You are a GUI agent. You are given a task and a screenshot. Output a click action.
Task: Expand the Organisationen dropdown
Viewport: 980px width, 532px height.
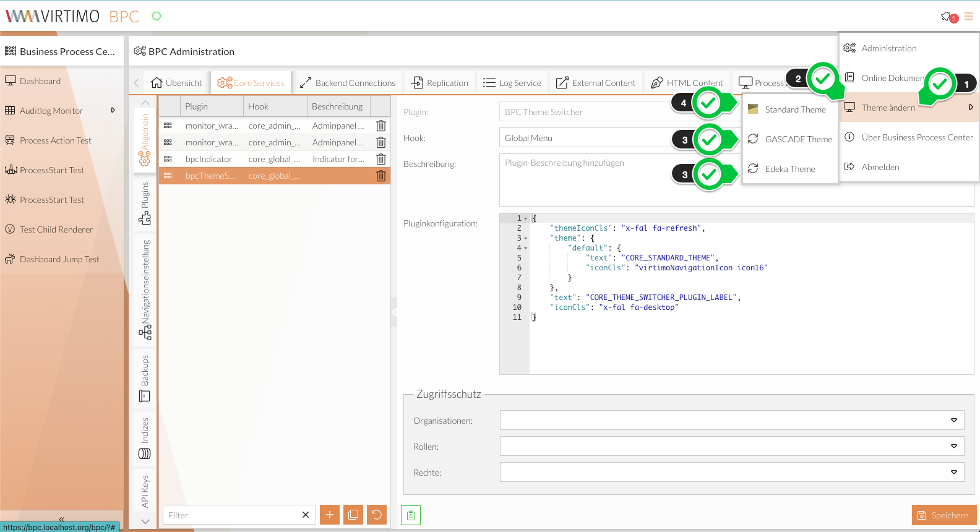click(x=953, y=421)
